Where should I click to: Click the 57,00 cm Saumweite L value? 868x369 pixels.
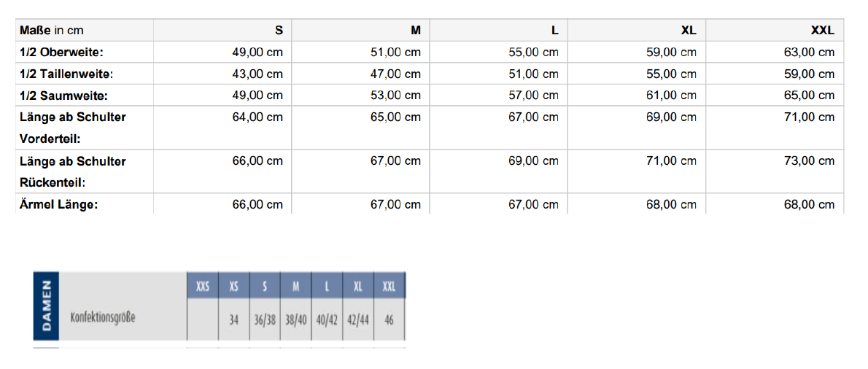(533, 95)
